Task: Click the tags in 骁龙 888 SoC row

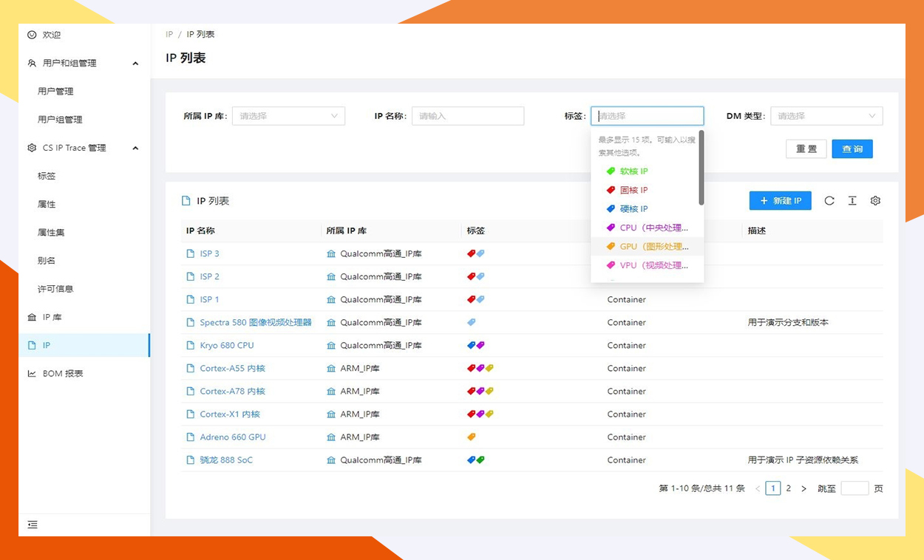Action: pyautogui.click(x=476, y=460)
